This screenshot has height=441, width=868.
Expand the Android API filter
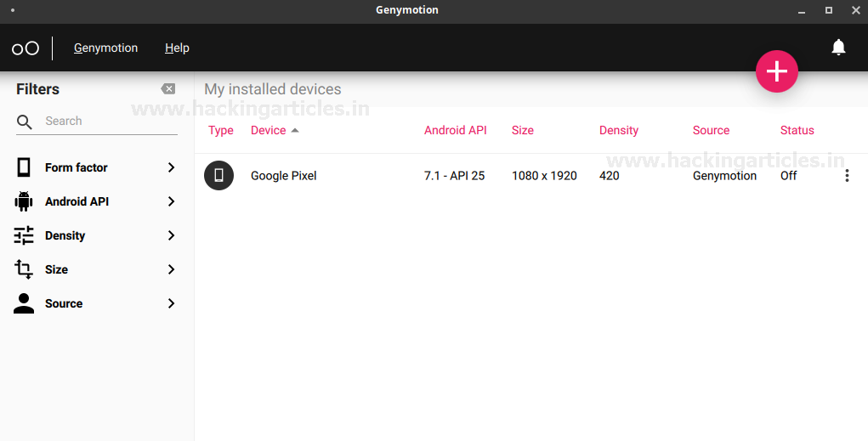171,201
